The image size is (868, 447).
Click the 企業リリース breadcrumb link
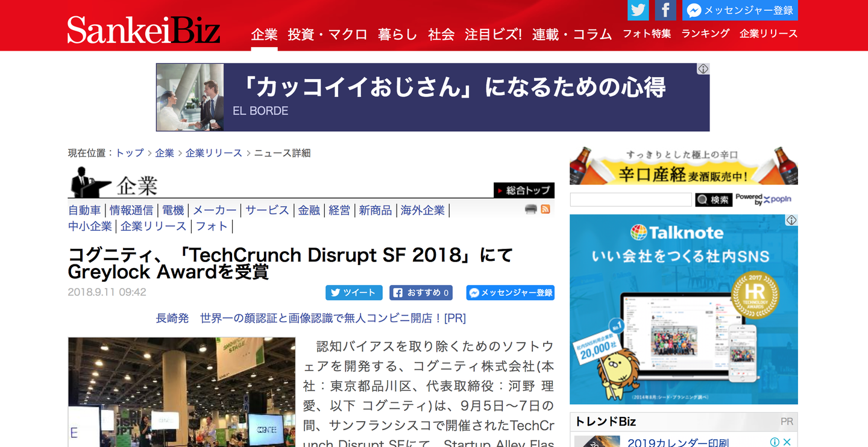pos(214,153)
